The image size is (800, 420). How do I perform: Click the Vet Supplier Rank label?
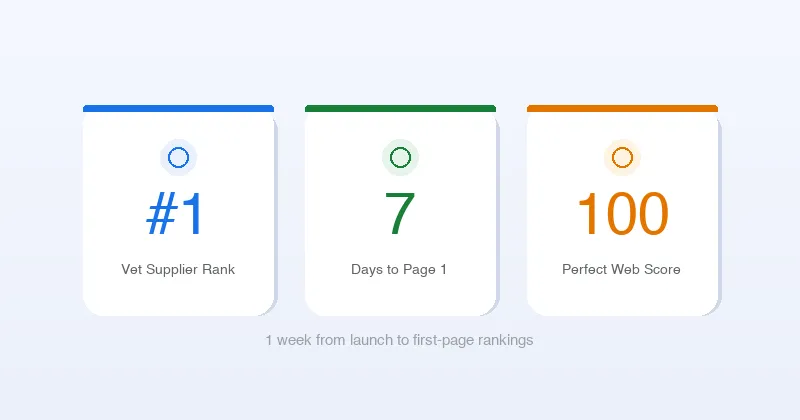[178, 270]
